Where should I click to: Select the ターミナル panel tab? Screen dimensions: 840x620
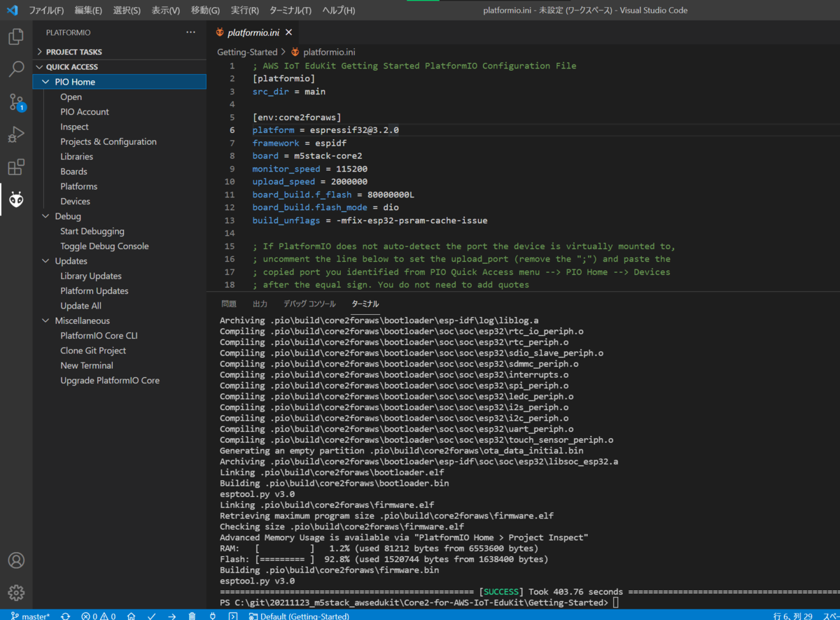pos(365,304)
